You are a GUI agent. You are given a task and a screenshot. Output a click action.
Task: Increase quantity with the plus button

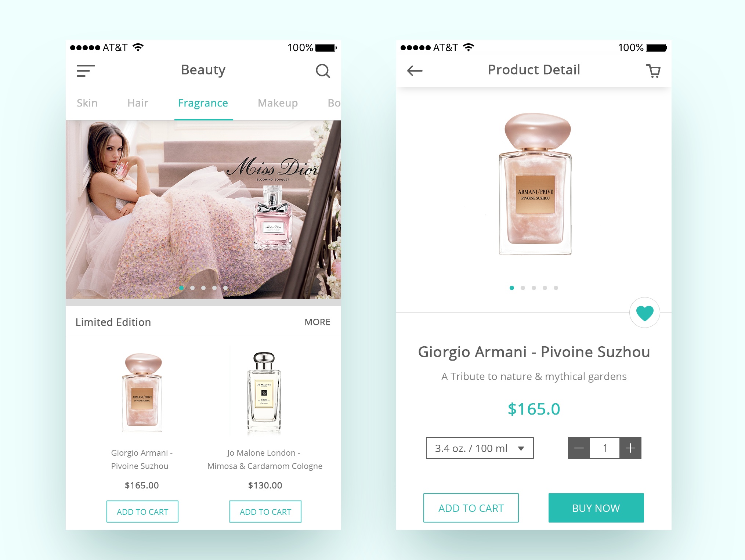pos(630,448)
